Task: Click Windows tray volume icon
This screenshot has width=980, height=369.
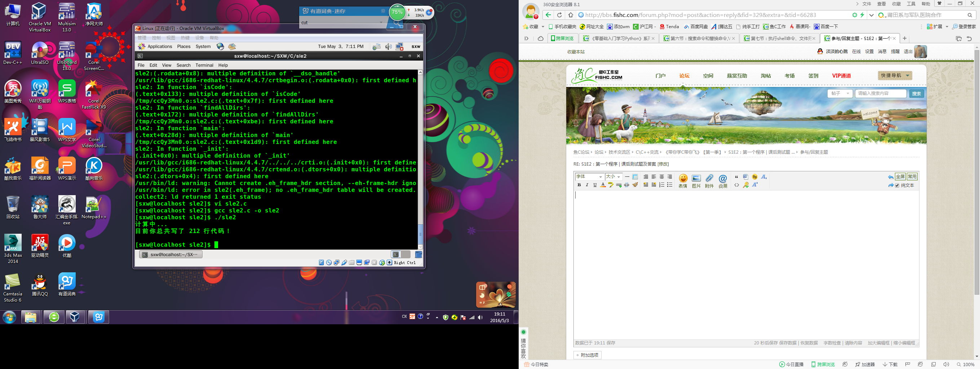Action: point(480,317)
